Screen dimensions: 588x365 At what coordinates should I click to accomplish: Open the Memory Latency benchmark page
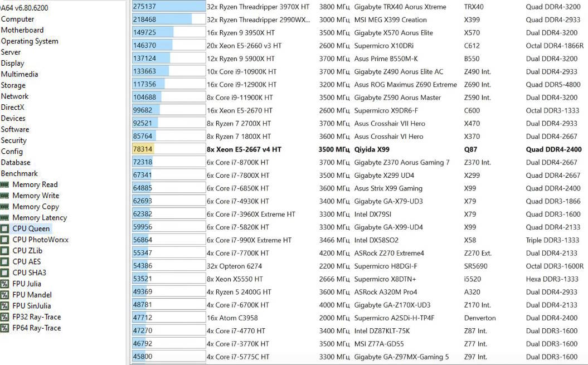pyautogui.click(x=40, y=217)
